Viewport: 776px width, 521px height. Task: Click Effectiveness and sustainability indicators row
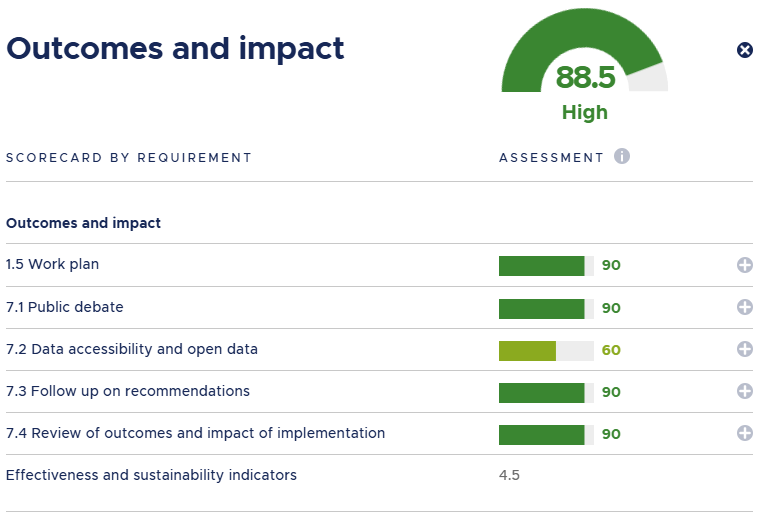[x=151, y=475]
